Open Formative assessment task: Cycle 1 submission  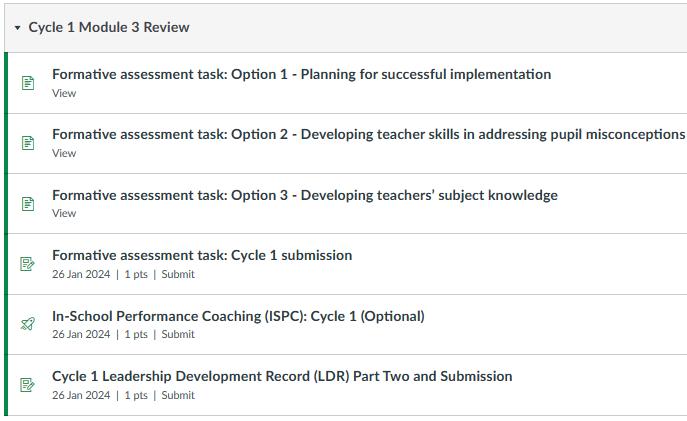[x=202, y=255]
